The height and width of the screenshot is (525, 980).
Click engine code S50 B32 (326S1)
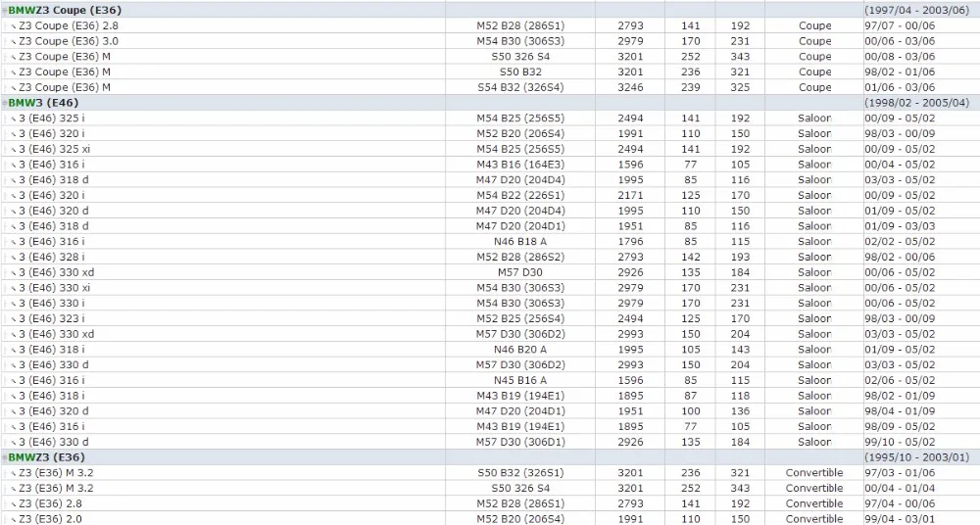point(520,472)
